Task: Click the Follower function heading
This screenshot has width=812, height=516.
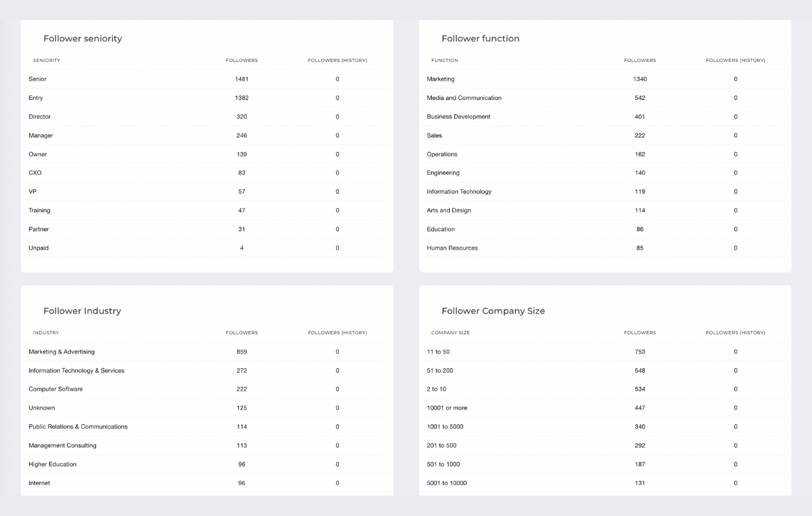Action: click(480, 39)
